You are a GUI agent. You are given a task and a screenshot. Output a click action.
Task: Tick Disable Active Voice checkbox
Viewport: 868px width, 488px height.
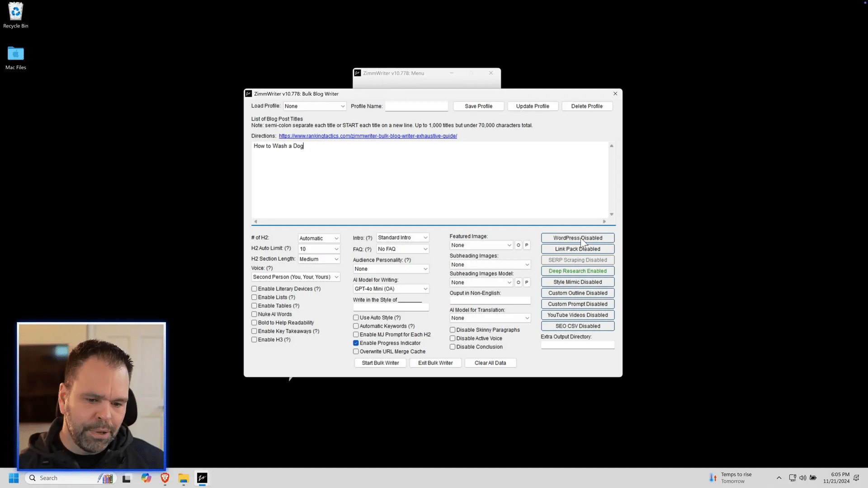pos(453,338)
